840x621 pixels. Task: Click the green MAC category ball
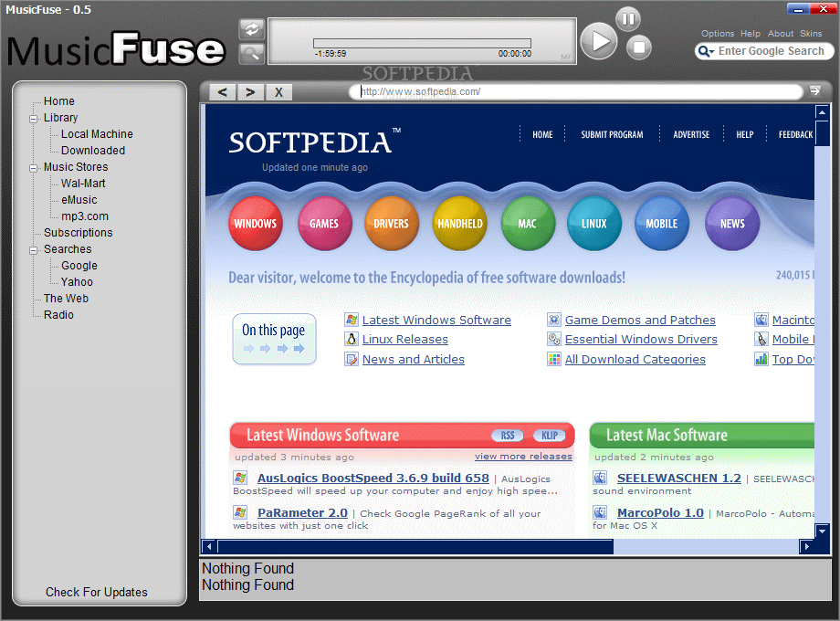click(527, 224)
